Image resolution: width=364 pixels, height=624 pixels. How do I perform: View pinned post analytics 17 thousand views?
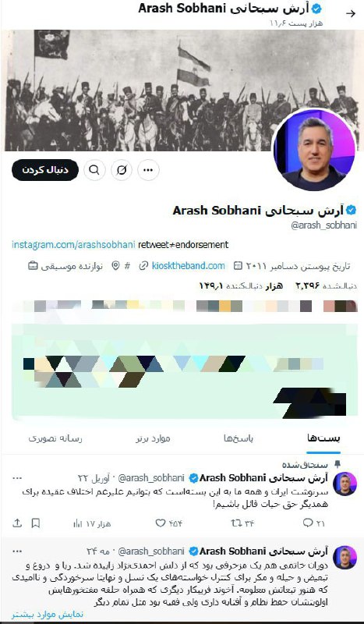[x=92, y=523]
